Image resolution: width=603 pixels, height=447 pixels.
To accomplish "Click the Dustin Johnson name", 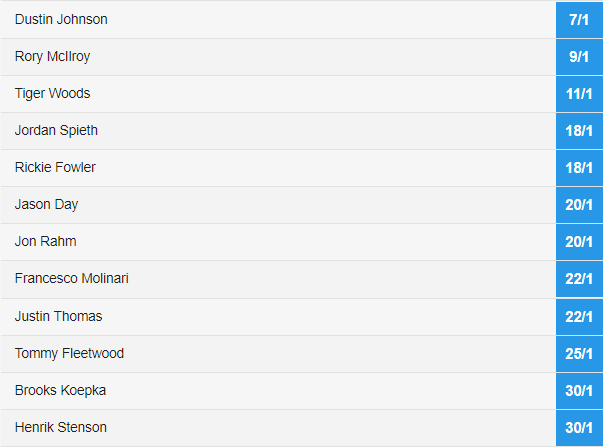I will tap(61, 20).
